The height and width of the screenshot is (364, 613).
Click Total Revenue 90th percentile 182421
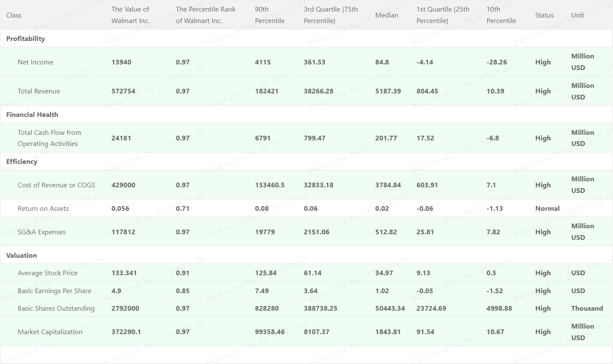[x=267, y=91]
